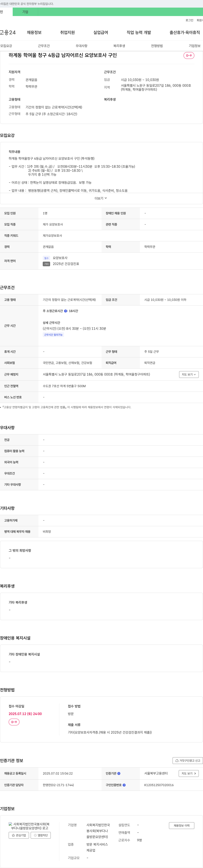
Task: Click the D-9 badge beside job title
Action: pyautogui.click(x=189, y=56)
